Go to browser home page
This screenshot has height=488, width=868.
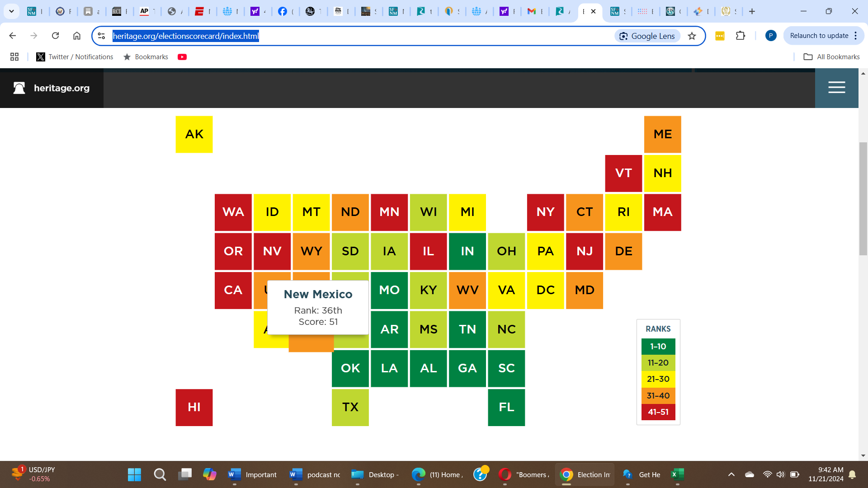click(x=77, y=36)
